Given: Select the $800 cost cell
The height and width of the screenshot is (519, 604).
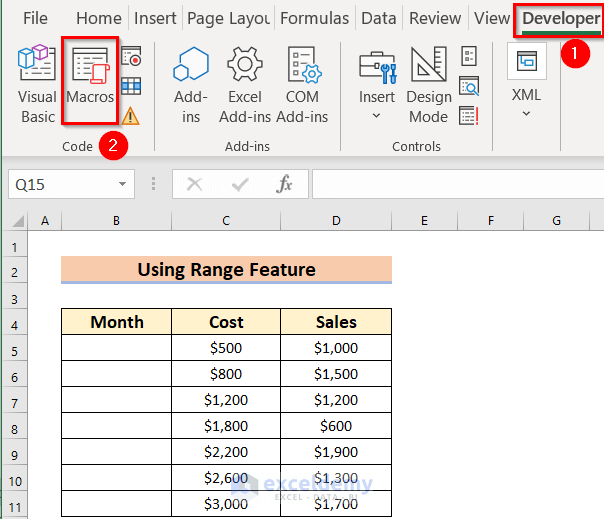Looking at the screenshot, I should pos(226,374).
